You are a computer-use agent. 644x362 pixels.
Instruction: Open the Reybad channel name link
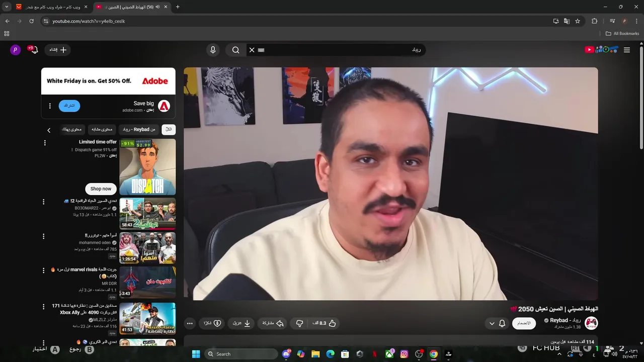(x=566, y=320)
